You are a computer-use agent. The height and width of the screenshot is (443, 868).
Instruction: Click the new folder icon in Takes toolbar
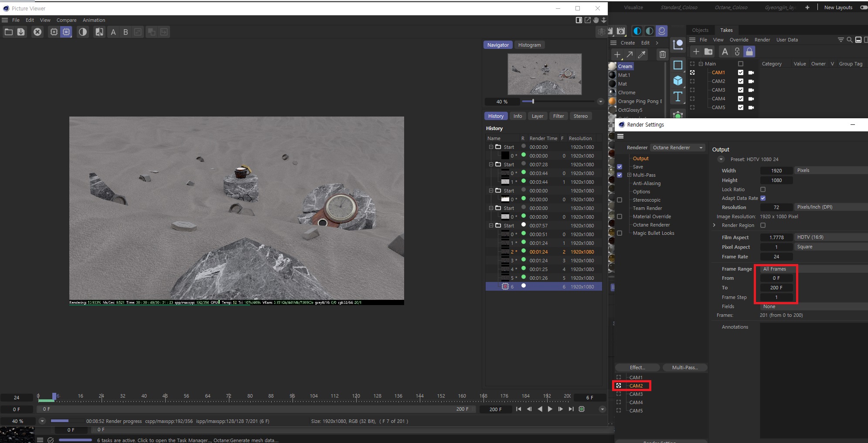(x=709, y=52)
